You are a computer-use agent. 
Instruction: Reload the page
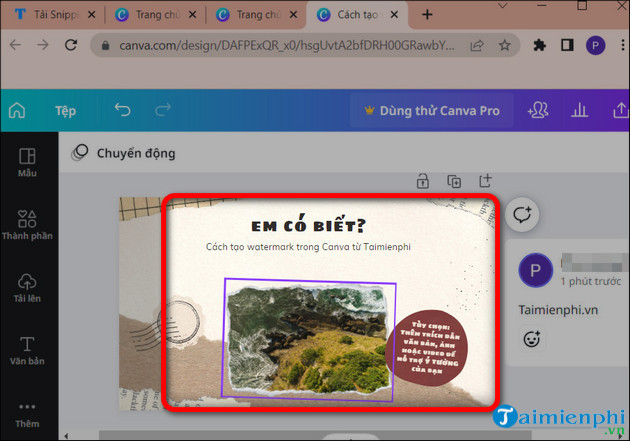pos(71,45)
